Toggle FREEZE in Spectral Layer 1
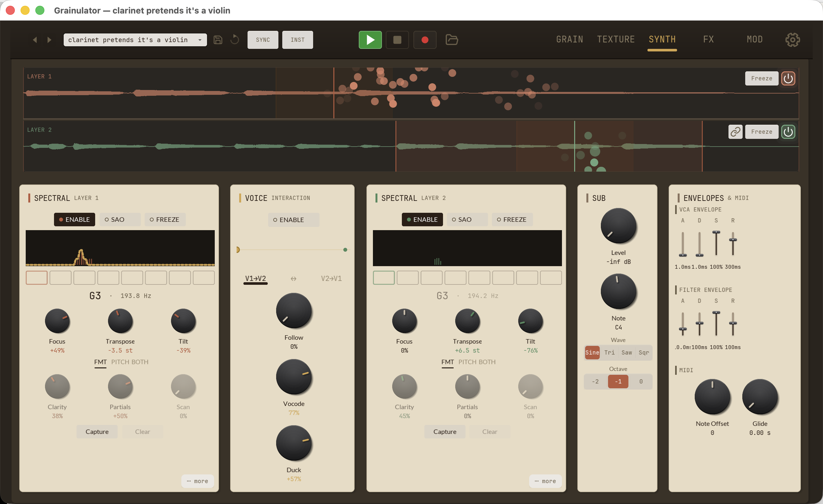 coord(165,220)
